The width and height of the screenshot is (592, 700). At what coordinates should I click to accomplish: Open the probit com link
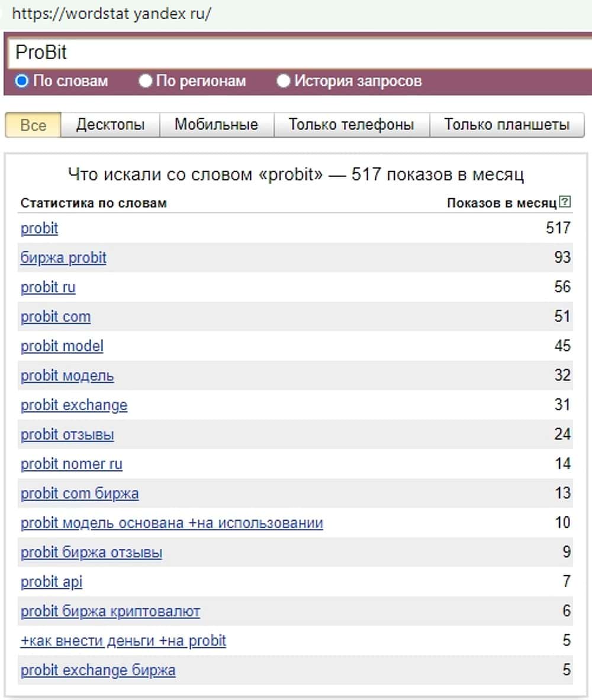56,317
